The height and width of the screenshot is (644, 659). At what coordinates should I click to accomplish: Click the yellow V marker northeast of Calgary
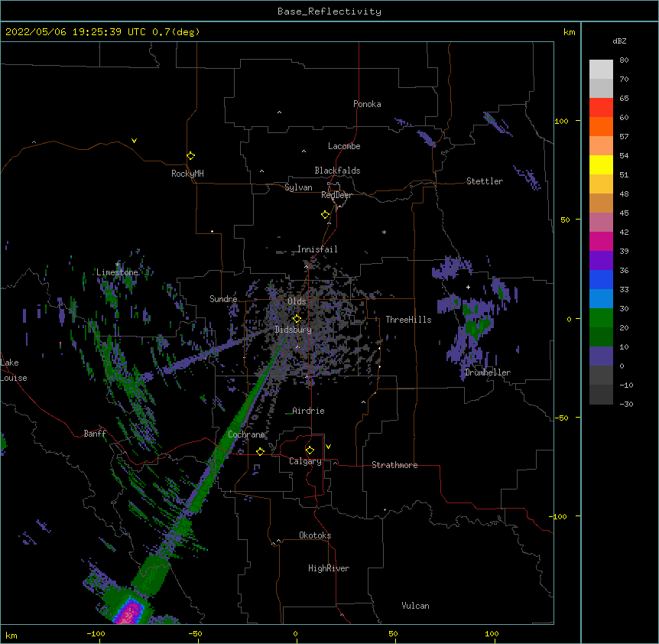point(328,447)
